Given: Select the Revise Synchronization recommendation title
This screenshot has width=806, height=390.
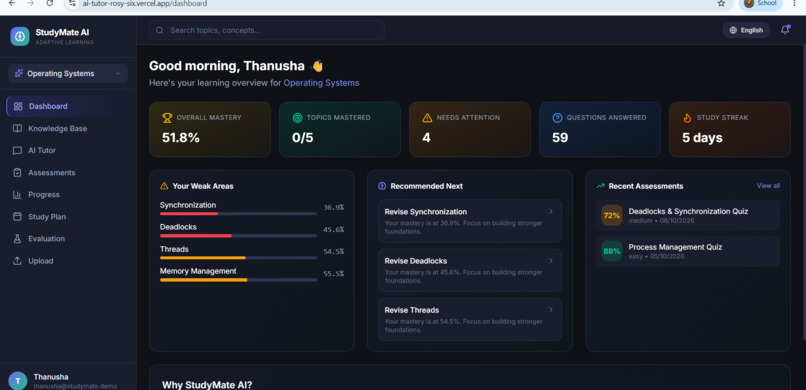Looking at the screenshot, I should pyautogui.click(x=426, y=212).
